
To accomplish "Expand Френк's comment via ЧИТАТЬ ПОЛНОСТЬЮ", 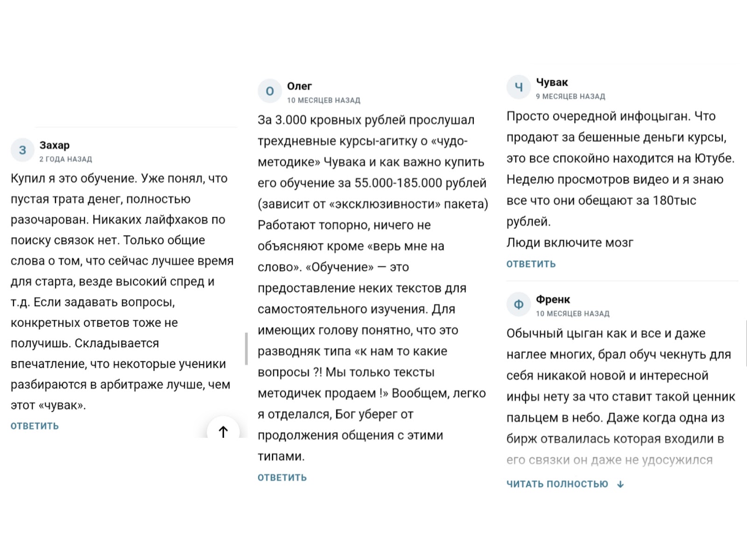I will pyautogui.click(x=557, y=484).
